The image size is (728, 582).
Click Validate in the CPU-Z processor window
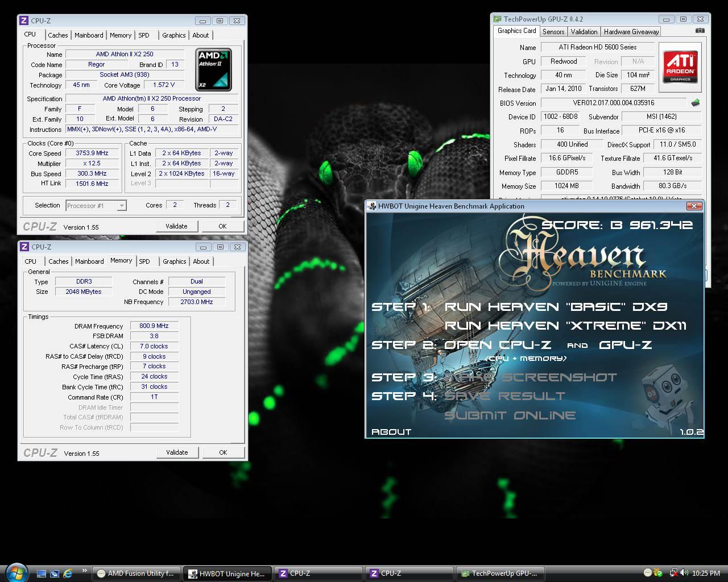[x=176, y=226]
